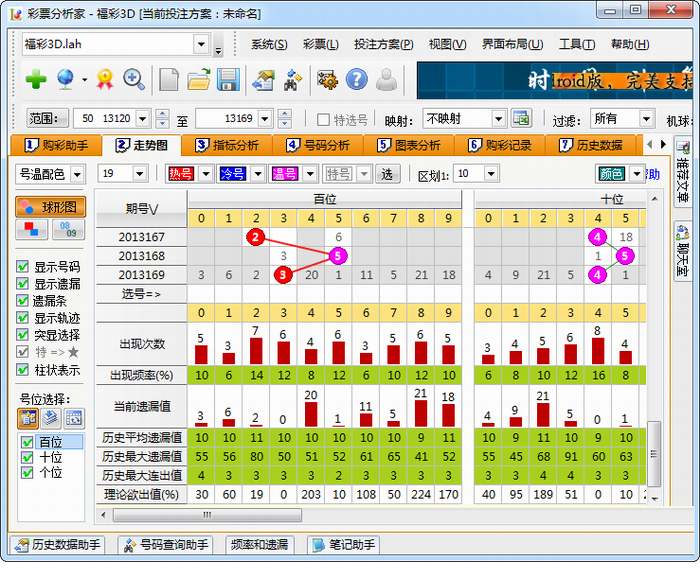Toggle 显示遗漏 checkbox
The image size is (700, 568).
tap(22, 284)
